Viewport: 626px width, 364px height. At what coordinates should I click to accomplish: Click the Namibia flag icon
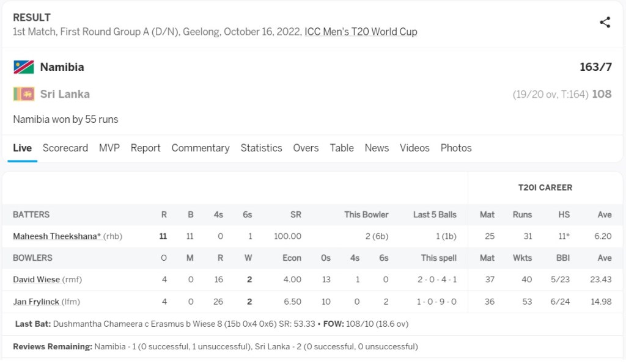click(24, 67)
